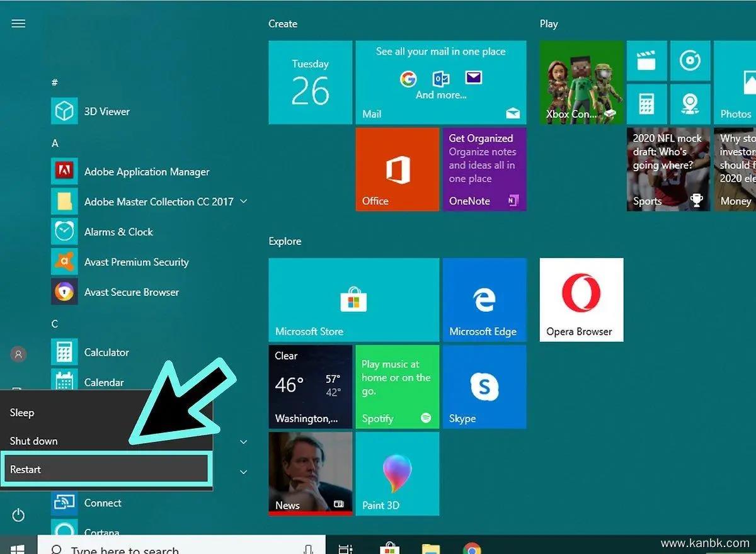Viewport: 756px width, 554px height.
Task: Toggle the hamburger menu to expand Start
Action: click(18, 24)
